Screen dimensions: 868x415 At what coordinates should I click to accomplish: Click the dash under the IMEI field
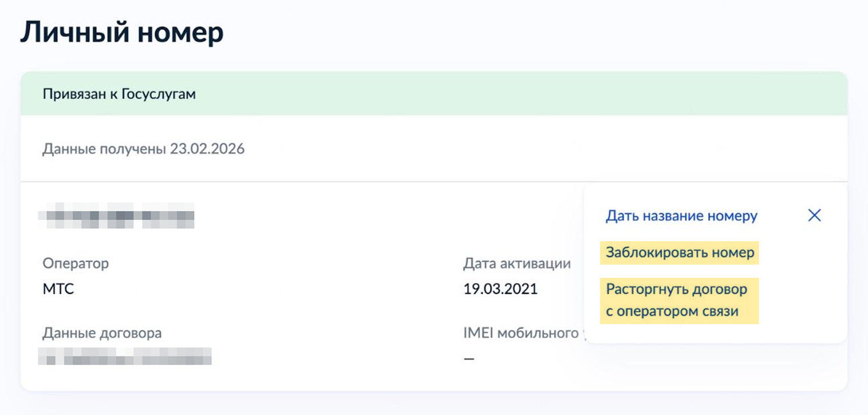tap(468, 358)
